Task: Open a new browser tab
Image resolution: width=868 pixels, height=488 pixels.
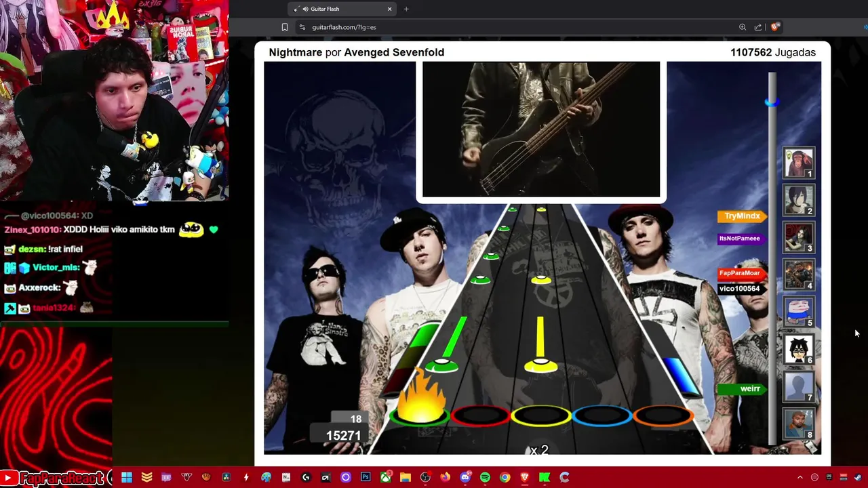Action: click(406, 9)
